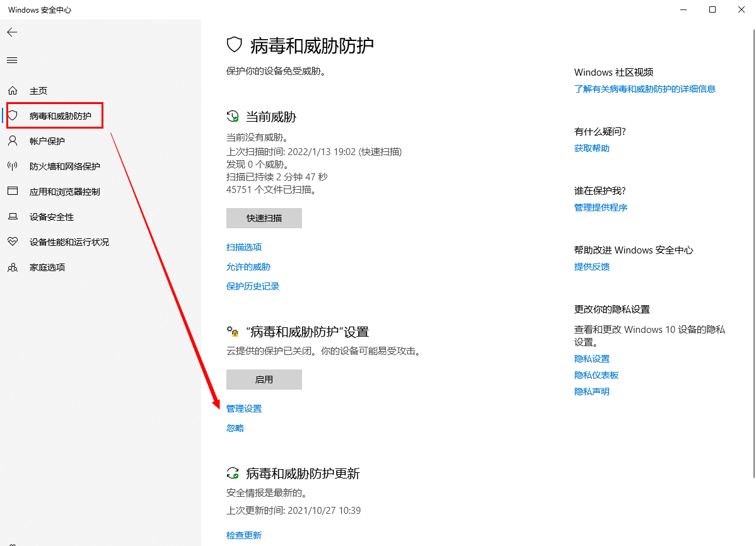Viewport: 756px width, 546px height.
Task: Click the refresh icon beside 病毒和威胁防护更新
Action: pyautogui.click(x=233, y=473)
